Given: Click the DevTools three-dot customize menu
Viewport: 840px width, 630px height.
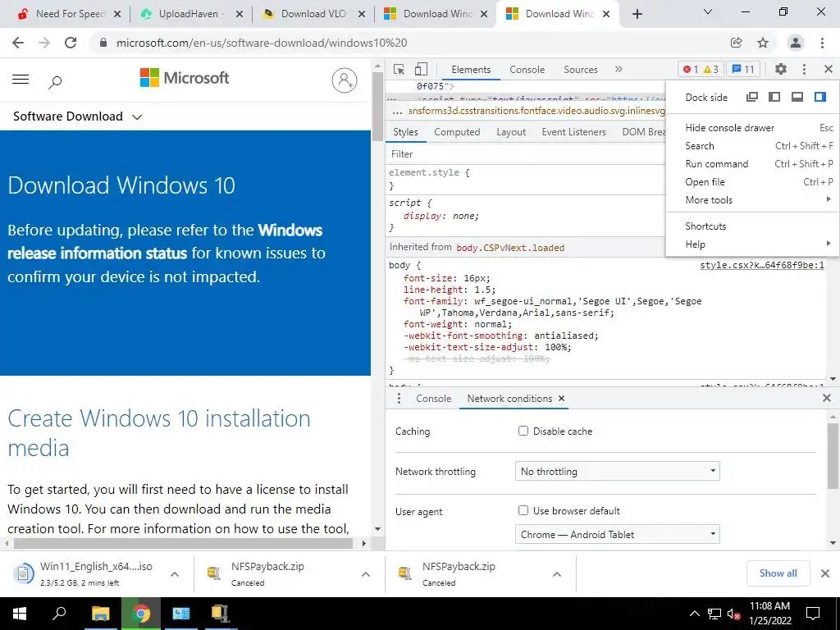Looking at the screenshot, I should 804,69.
